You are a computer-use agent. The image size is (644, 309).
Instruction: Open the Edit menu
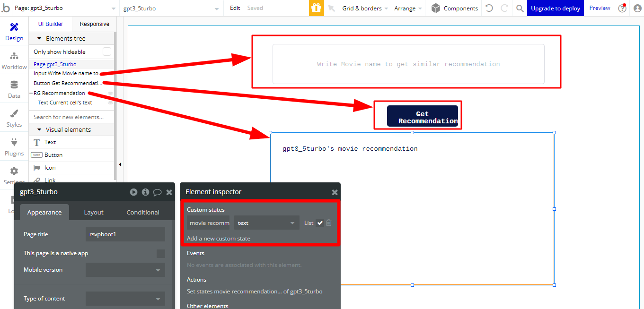tap(235, 8)
